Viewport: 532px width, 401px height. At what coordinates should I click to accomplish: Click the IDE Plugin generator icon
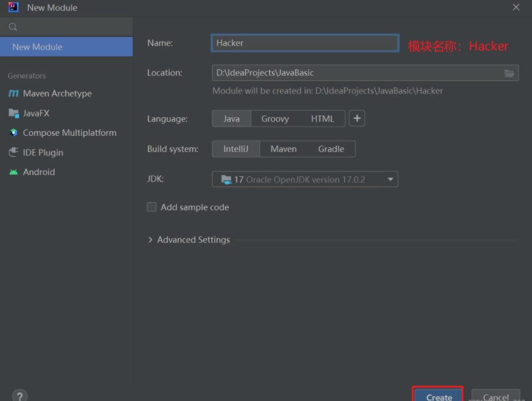click(13, 153)
